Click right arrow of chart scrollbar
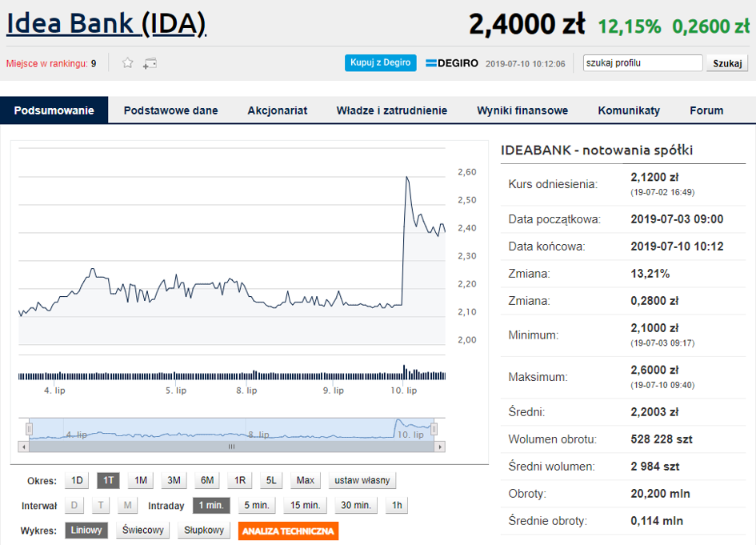Screen dimensions: 756x545 coord(440,447)
